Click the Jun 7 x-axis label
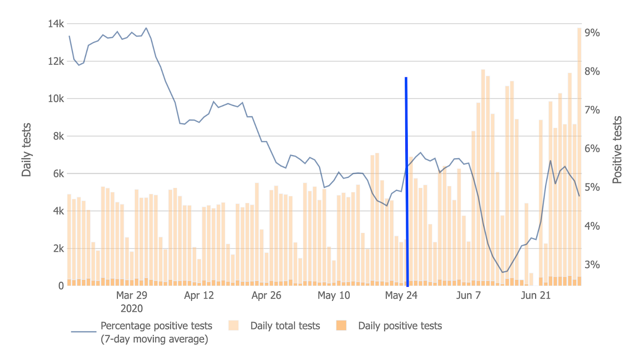This screenshot has height=356, width=644. click(468, 296)
